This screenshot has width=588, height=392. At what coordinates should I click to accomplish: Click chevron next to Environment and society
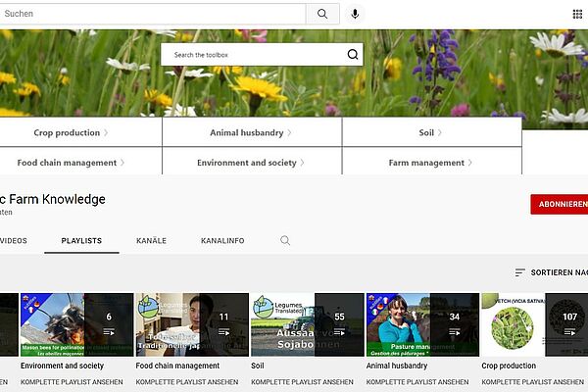pos(302,163)
